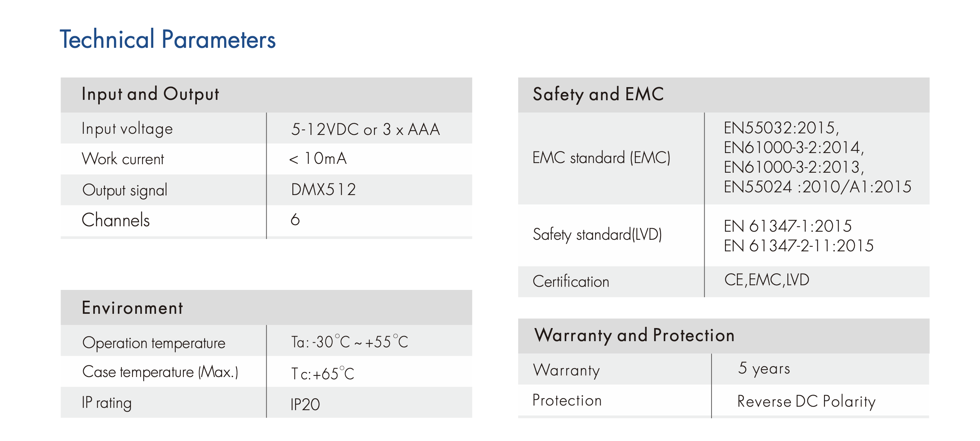
Task: Select the Operation temperature label
Action: tap(154, 343)
